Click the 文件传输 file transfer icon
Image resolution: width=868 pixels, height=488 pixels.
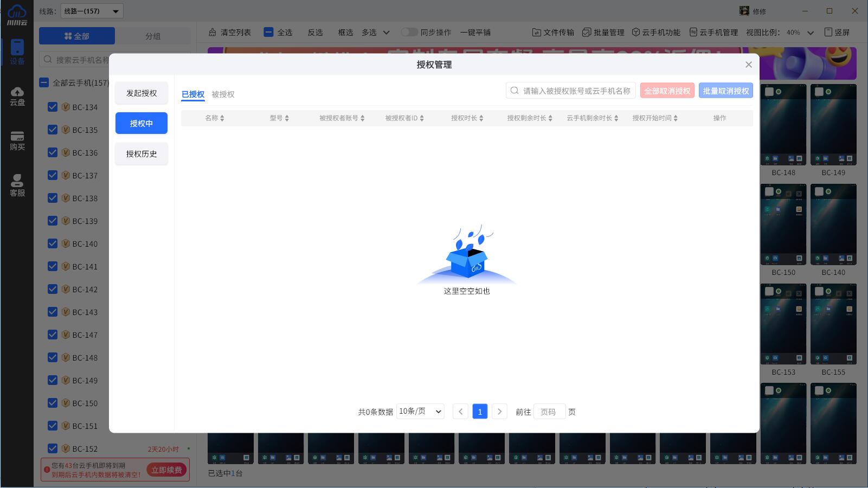tap(536, 33)
